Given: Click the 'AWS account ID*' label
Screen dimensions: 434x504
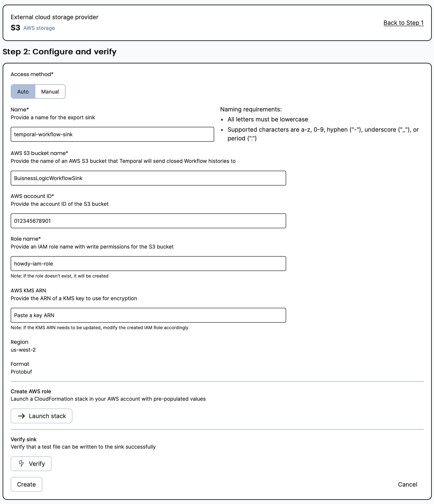Looking at the screenshot, I should (32, 196).
